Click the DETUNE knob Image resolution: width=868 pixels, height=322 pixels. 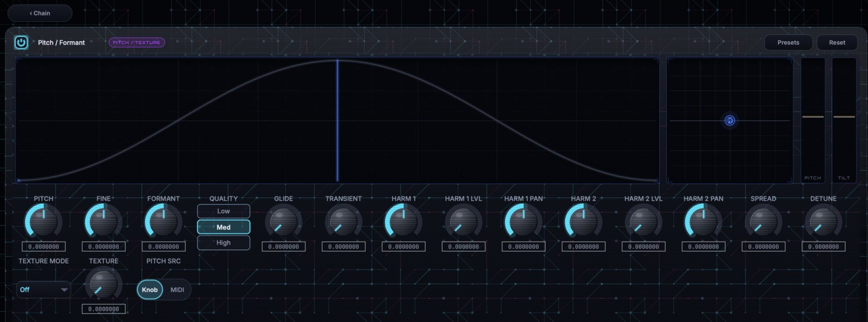(x=824, y=222)
